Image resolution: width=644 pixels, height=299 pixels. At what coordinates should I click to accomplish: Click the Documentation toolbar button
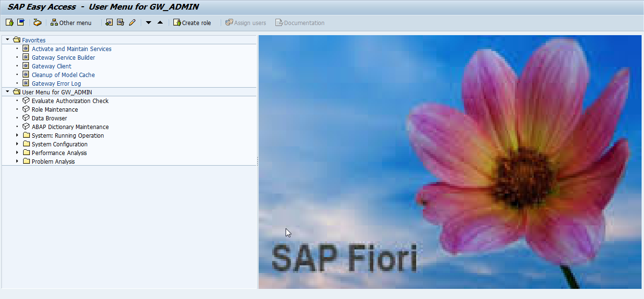point(300,23)
